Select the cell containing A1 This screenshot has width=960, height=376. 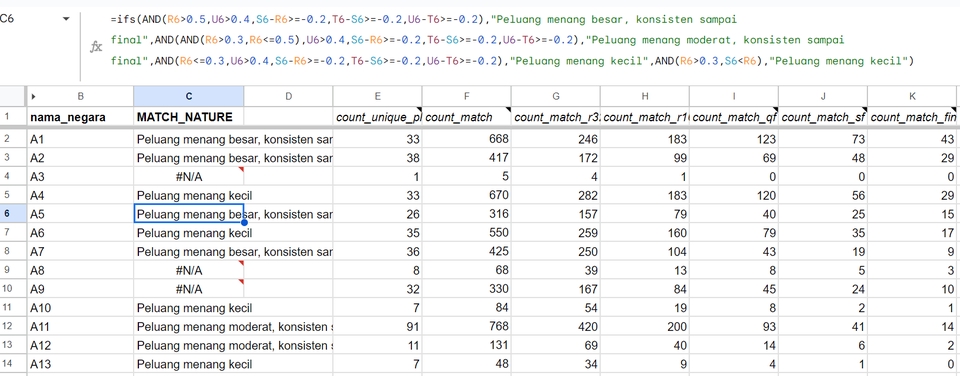point(80,140)
